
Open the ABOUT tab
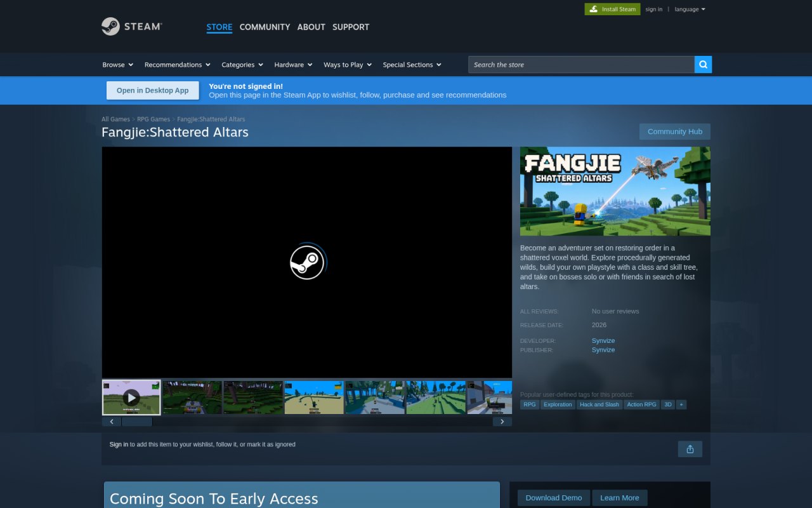311,27
